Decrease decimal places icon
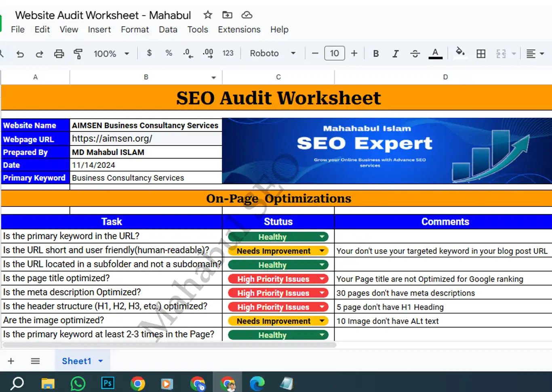 pyautogui.click(x=188, y=53)
